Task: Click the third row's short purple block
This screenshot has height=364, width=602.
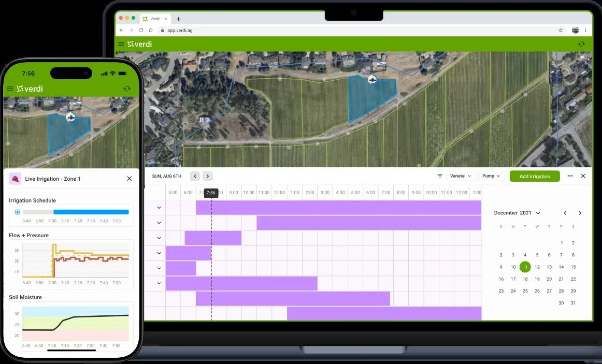Action: point(213,238)
